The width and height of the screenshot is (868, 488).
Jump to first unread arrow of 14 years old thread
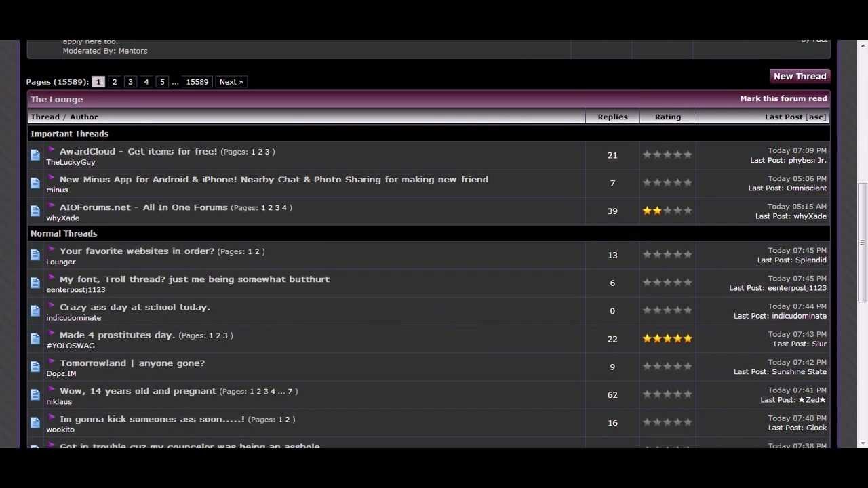52,389
